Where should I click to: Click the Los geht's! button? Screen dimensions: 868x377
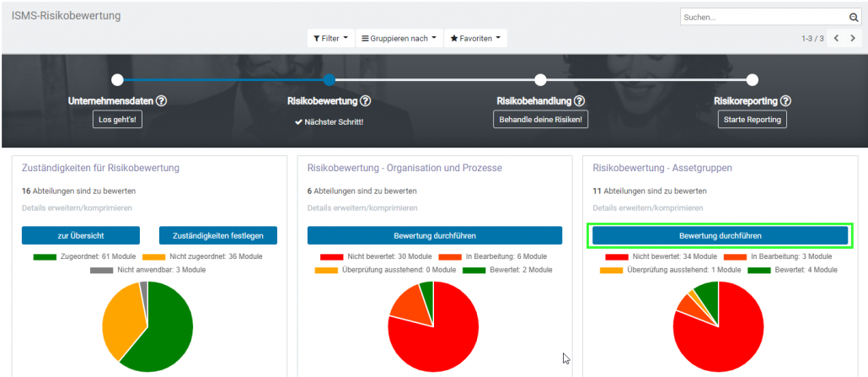click(117, 120)
